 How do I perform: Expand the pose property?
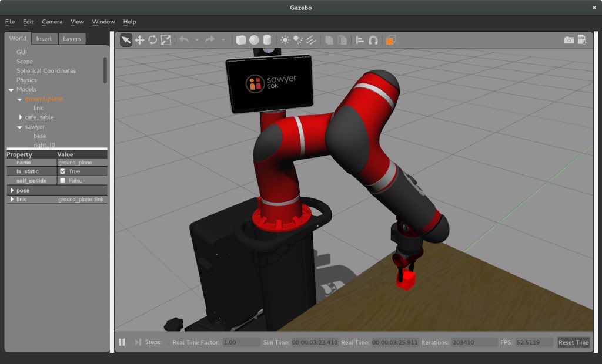(12, 190)
